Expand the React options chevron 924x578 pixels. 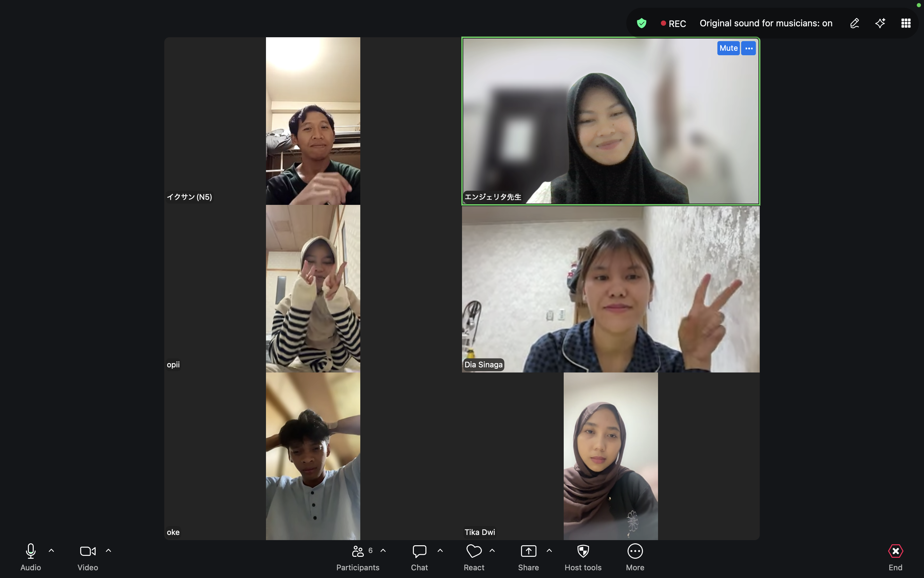click(492, 550)
